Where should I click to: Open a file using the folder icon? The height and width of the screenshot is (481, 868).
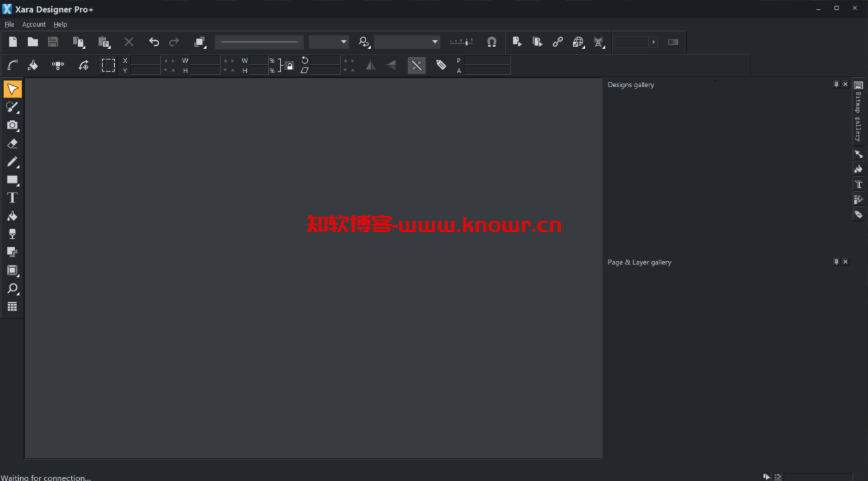(x=33, y=42)
